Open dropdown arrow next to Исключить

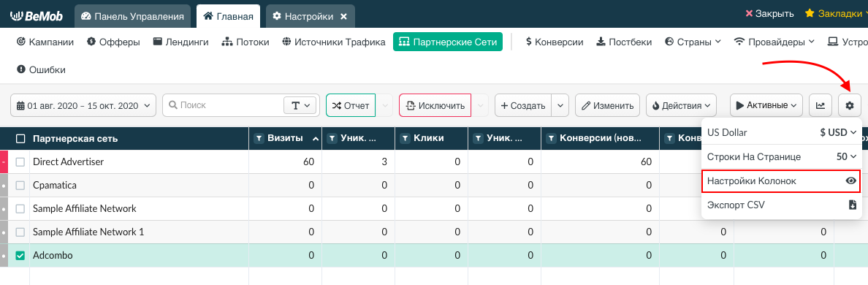pos(481,105)
